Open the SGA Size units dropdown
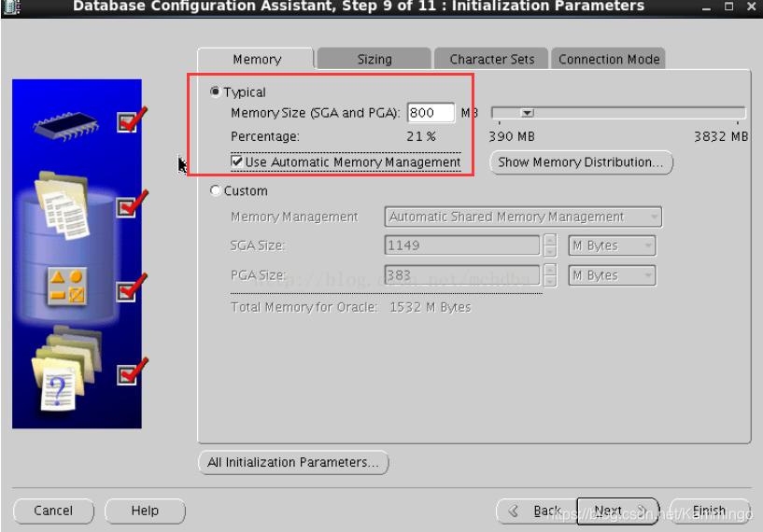This screenshot has width=763, height=532. click(x=612, y=245)
